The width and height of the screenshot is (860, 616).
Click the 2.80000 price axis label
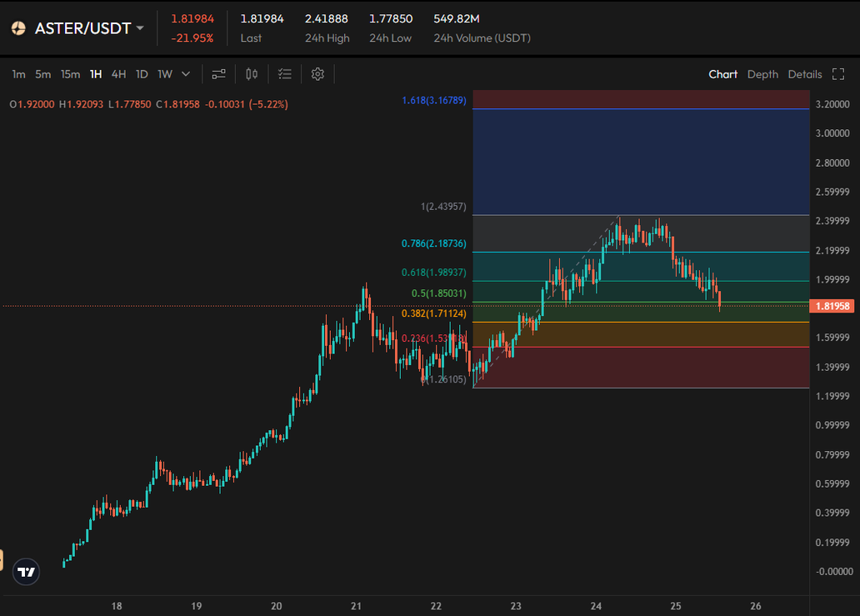(832, 163)
